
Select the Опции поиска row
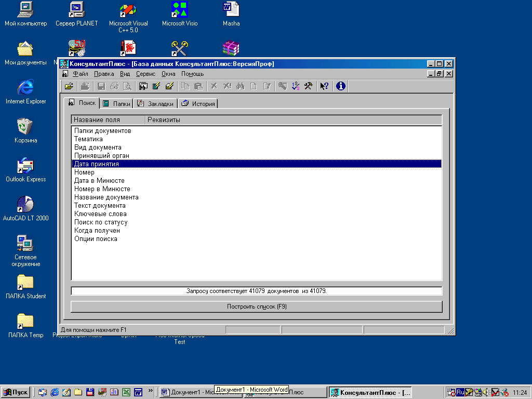click(x=257, y=239)
